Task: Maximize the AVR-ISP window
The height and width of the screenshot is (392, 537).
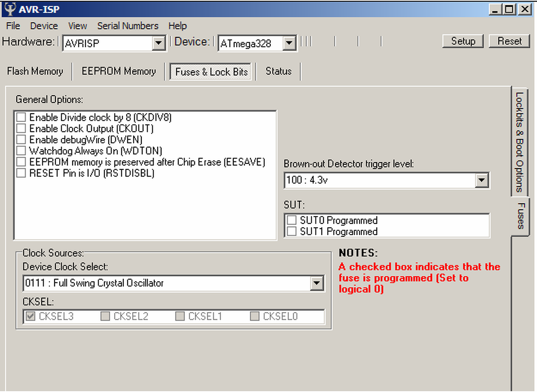Action: (x=509, y=9)
